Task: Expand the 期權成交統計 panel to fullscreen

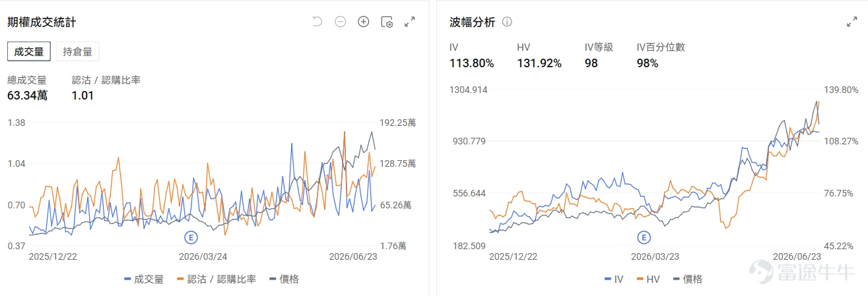Action: pos(410,22)
